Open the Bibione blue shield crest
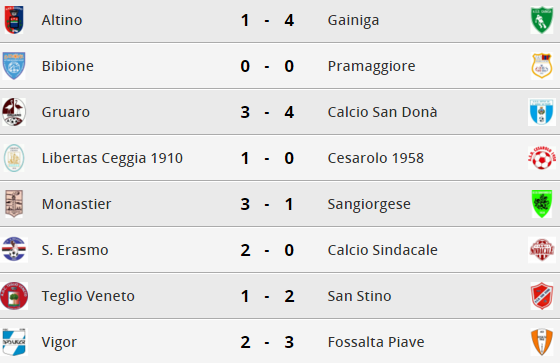 [x=14, y=66]
